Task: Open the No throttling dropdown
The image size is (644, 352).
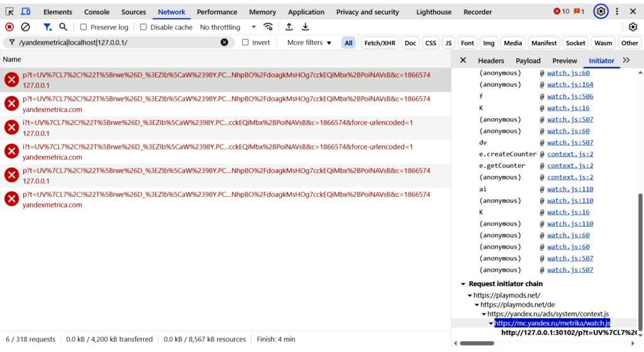Action: pos(228,27)
